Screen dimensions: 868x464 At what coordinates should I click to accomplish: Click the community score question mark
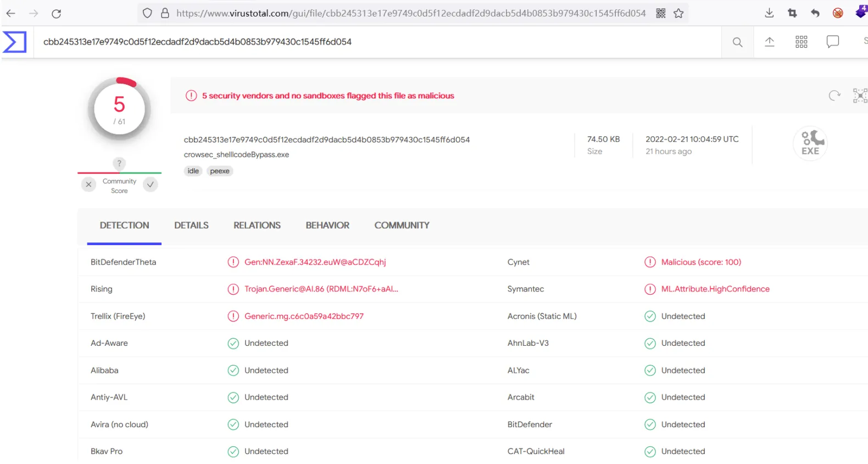tap(119, 163)
